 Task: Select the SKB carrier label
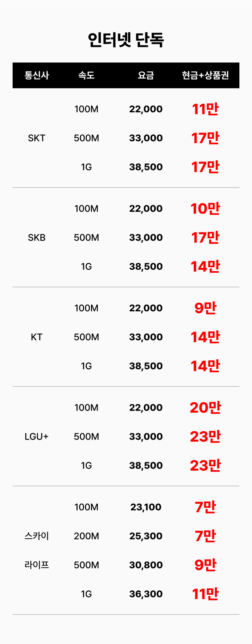[x=37, y=237]
